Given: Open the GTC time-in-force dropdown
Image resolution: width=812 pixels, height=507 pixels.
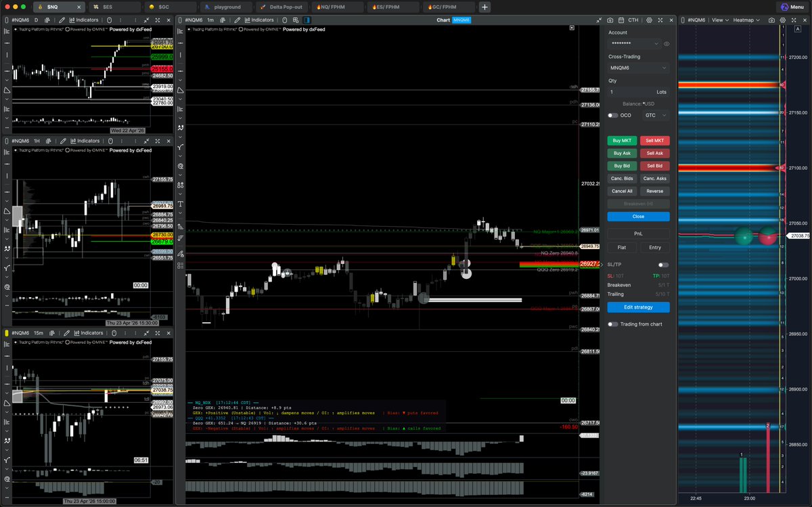Looking at the screenshot, I should 656,115.
